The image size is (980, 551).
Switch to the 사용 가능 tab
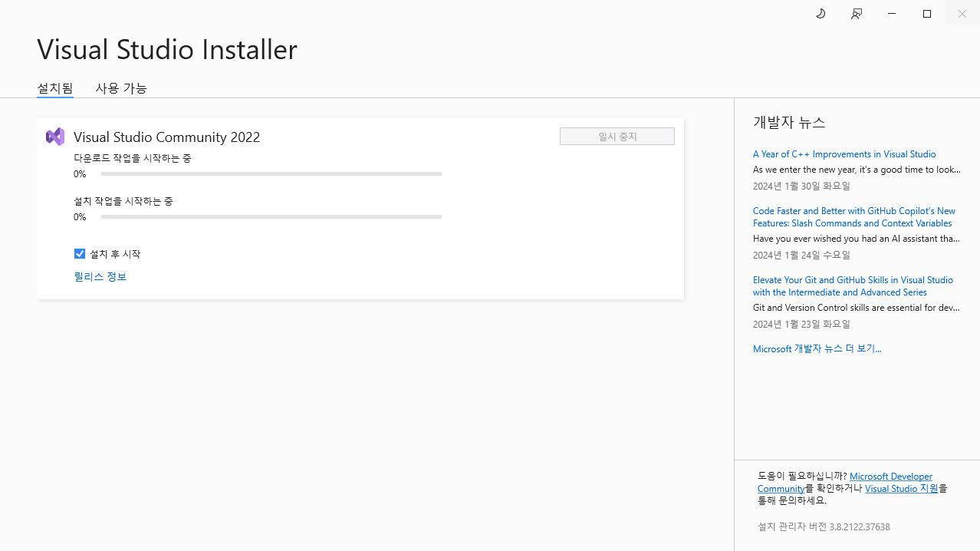[120, 88]
